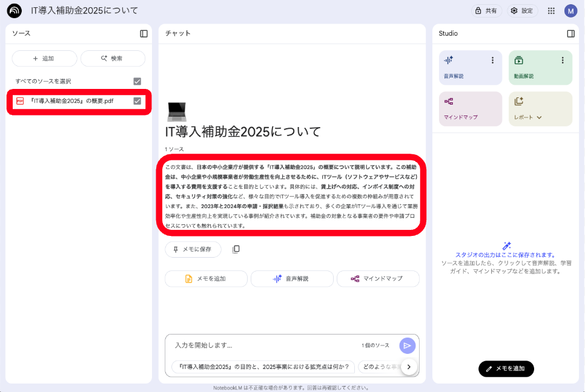Click the PDF icon of the source file
Viewport: 585px width, 392px height.
point(20,101)
